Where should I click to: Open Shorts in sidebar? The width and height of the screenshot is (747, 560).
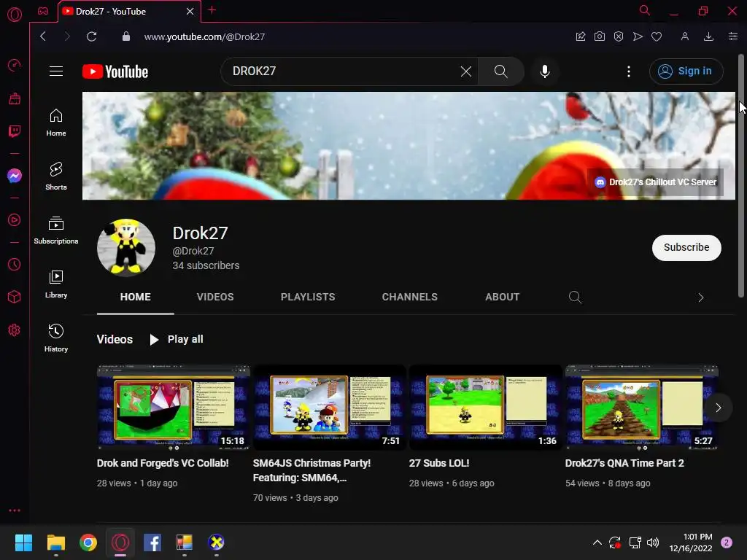[x=56, y=176]
